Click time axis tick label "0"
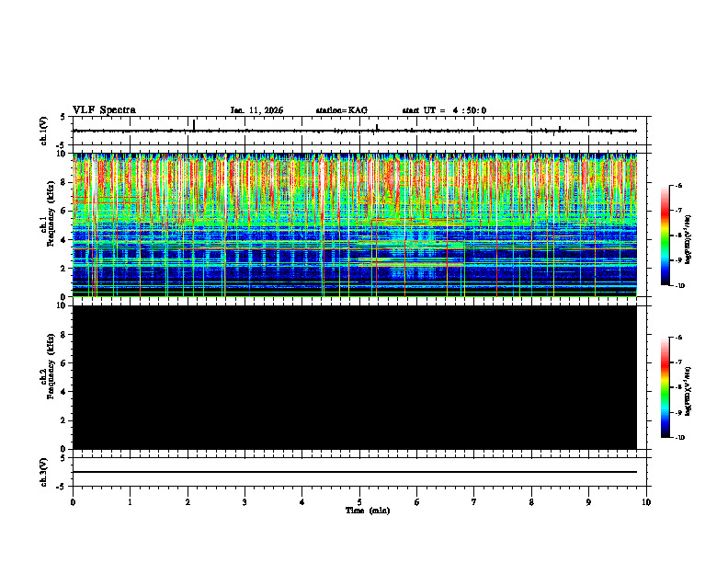This screenshot has height=563, width=728. click(73, 502)
